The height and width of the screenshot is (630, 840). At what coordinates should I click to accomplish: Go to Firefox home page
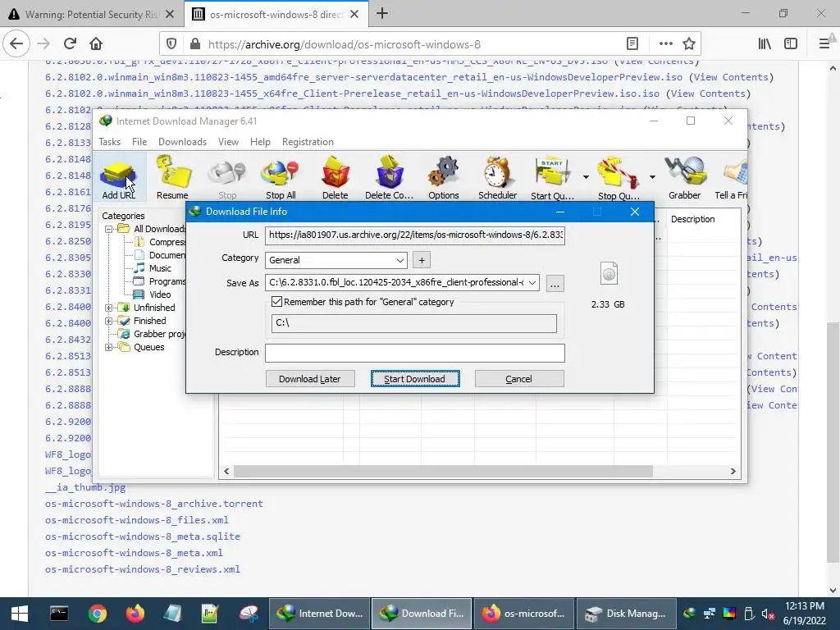point(96,44)
